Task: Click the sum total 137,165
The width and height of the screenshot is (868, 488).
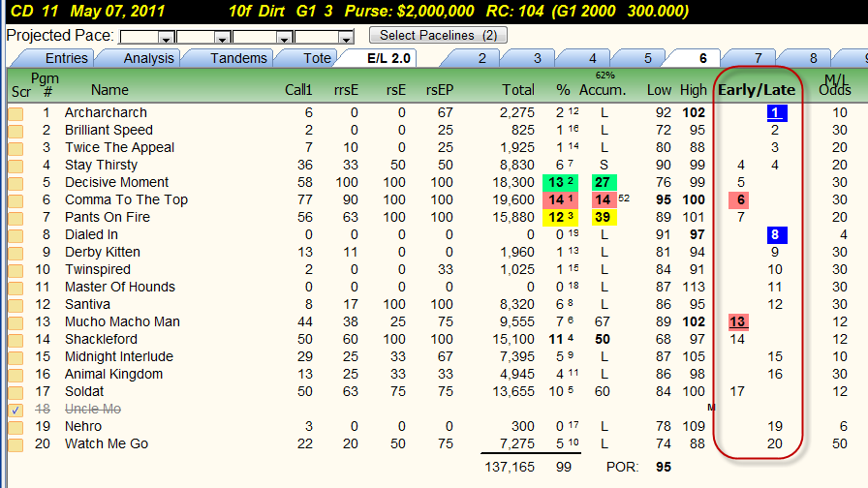Action: [510, 467]
